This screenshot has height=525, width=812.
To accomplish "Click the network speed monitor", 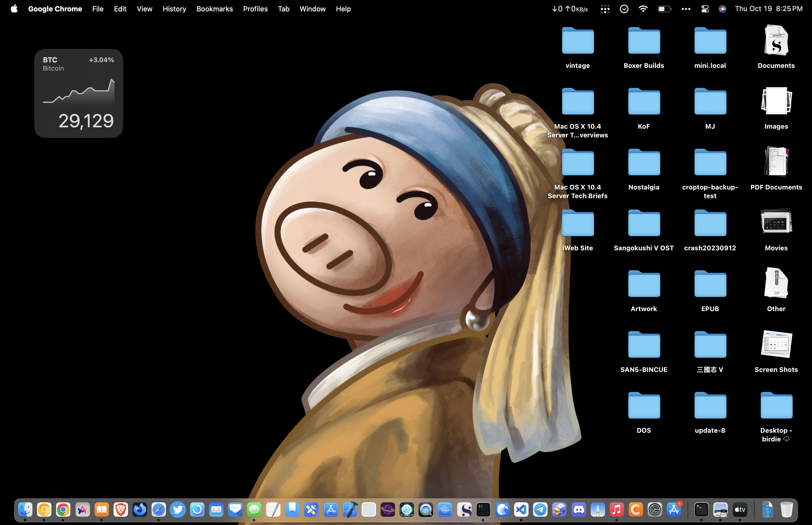I will click(570, 9).
